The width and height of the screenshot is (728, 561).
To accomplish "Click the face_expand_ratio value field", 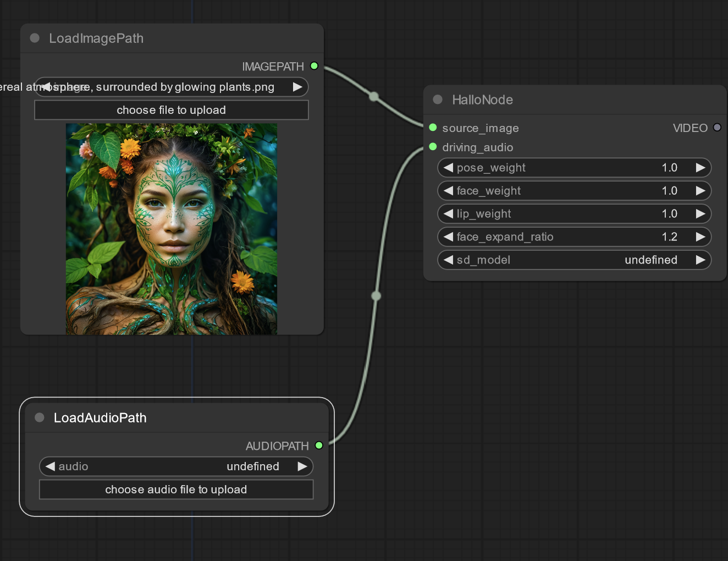I will (670, 237).
